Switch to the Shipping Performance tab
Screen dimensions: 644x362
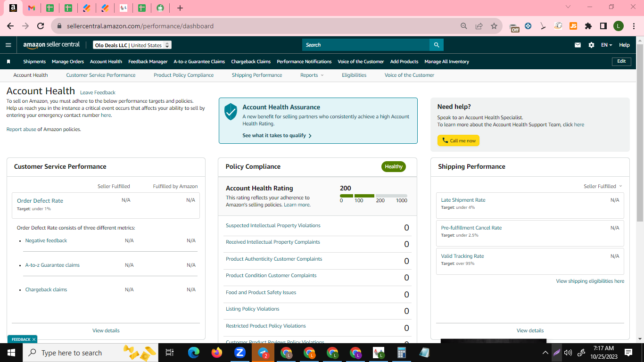pos(257,75)
